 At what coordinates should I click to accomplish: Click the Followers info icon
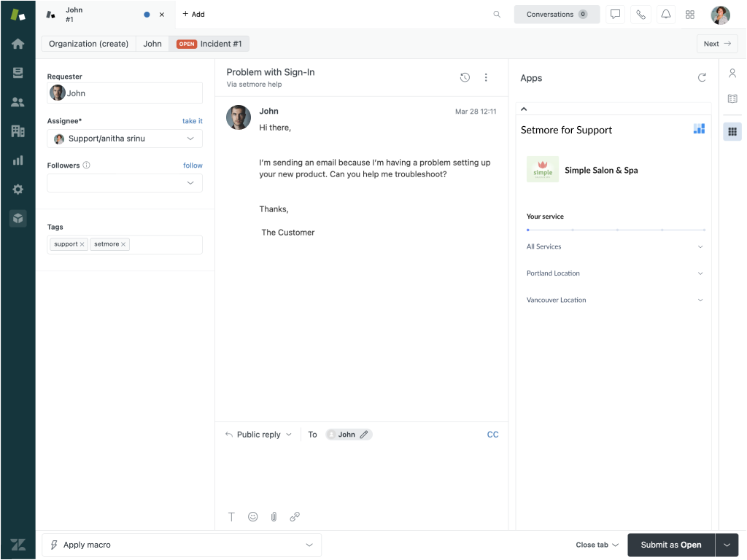tap(86, 166)
